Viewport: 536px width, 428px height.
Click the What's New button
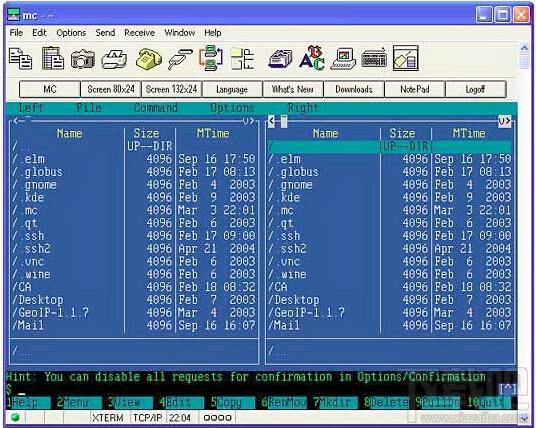tap(293, 89)
